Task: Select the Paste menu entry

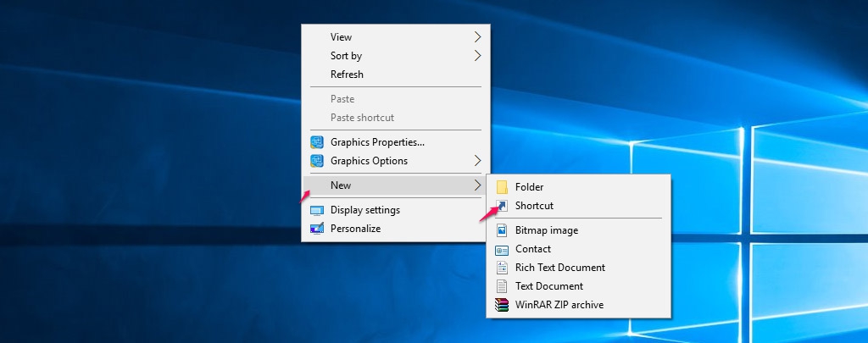Action: click(342, 99)
